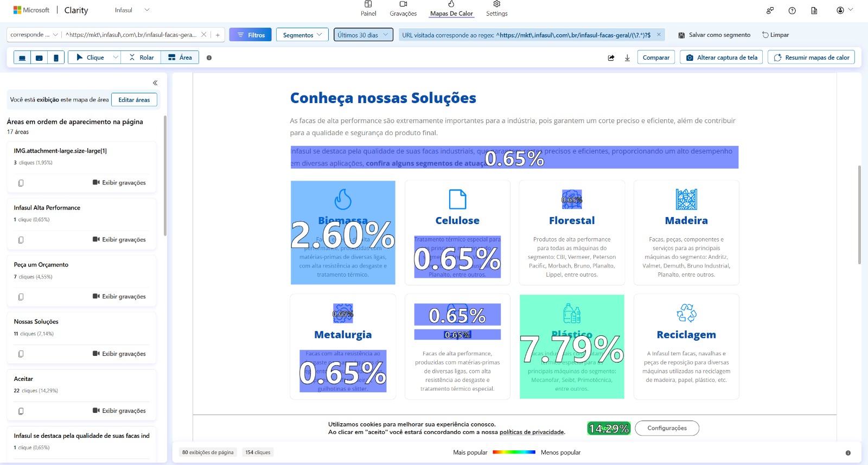Image resolution: width=868 pixels, height=465 pixels.
Task: Copy the IMG.attachment-large area entry
Action: click(x=21, y=183)
